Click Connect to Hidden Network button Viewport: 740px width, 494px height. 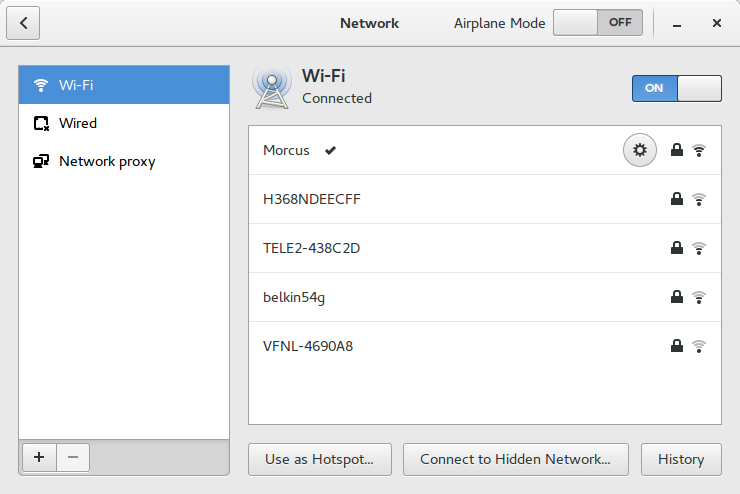pos(515,459)
